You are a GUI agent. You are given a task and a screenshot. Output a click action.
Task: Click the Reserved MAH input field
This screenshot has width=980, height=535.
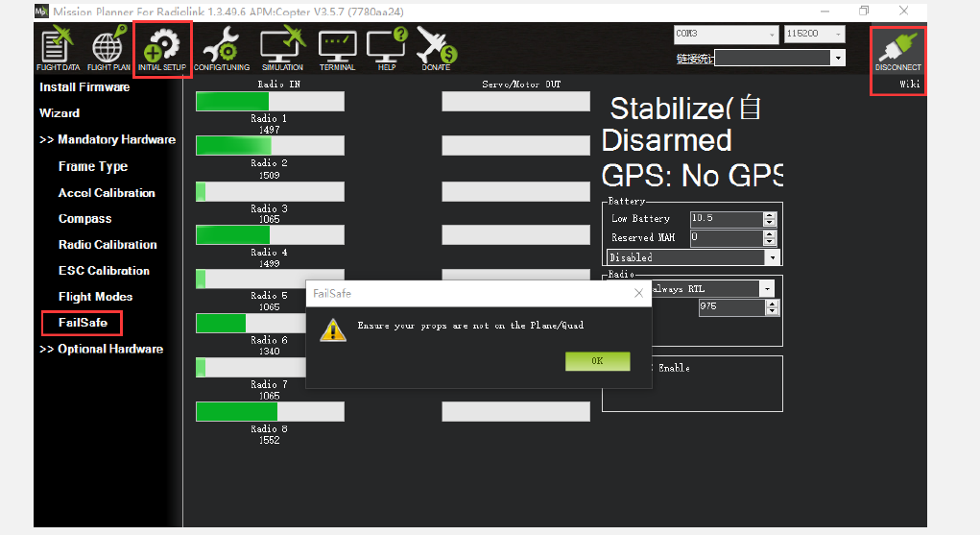click(726, 237)
